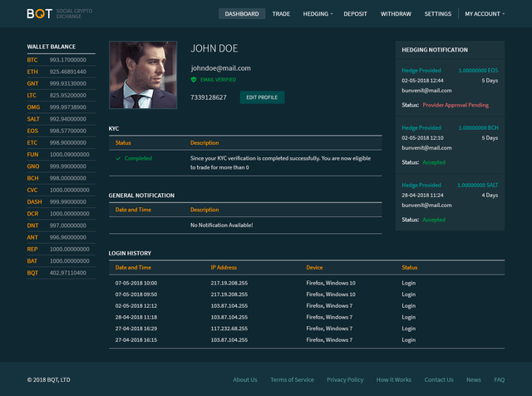Image resolution: width=532 pixels, height=396 pixels.
Task: Click the email verified shield icon
Action: point(194,80)
